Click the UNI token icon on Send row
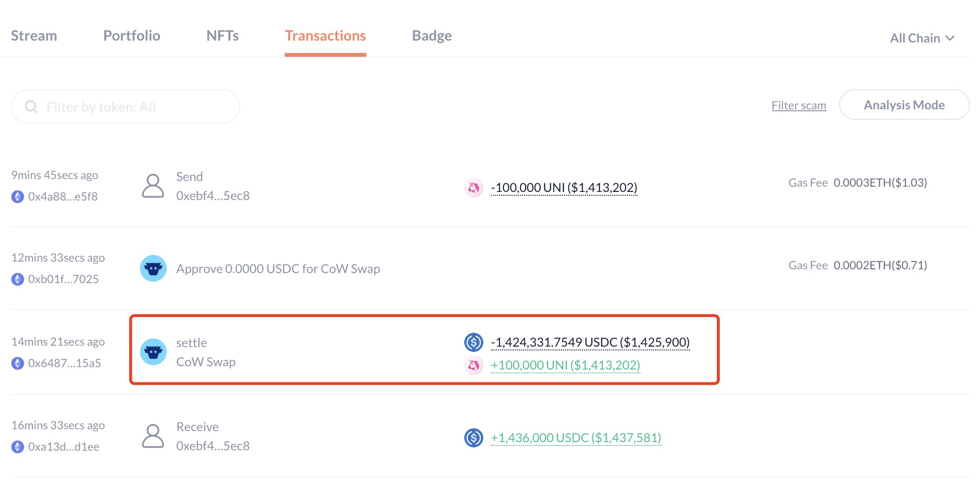 (474, 188)
